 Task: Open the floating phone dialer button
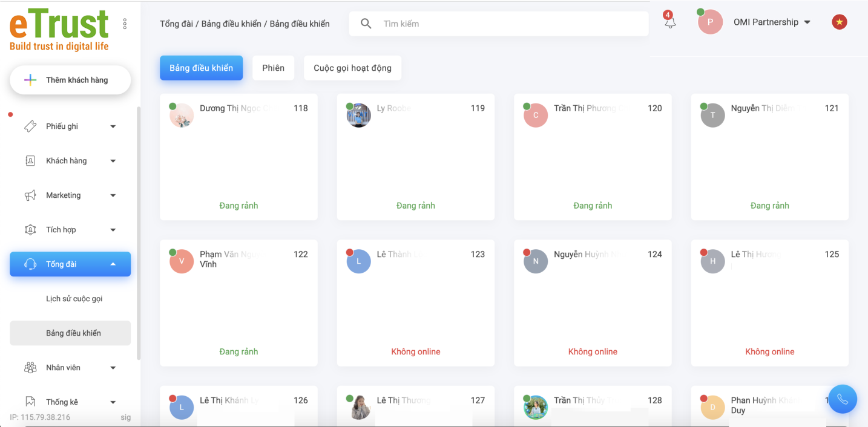pyautogui.click(x=843, y=399)
